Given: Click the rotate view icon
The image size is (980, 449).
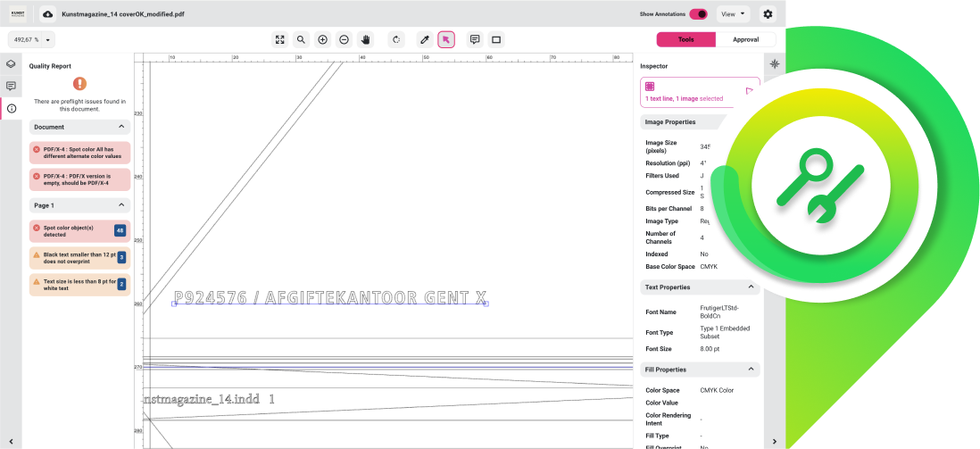Looking at the screenshot, I should (396, 40).
